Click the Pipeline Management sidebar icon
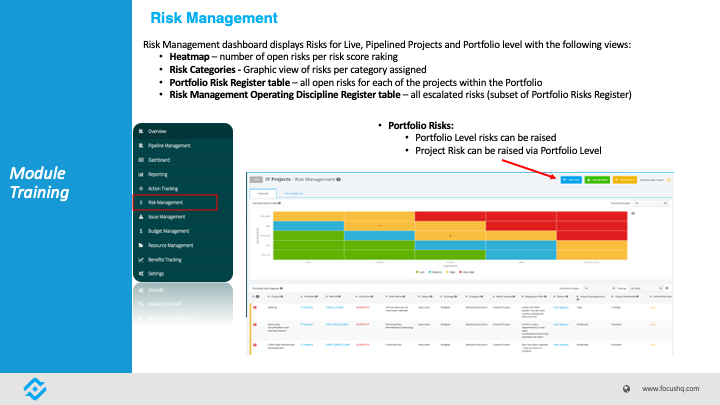720x405 pixels. pos(141,146)
